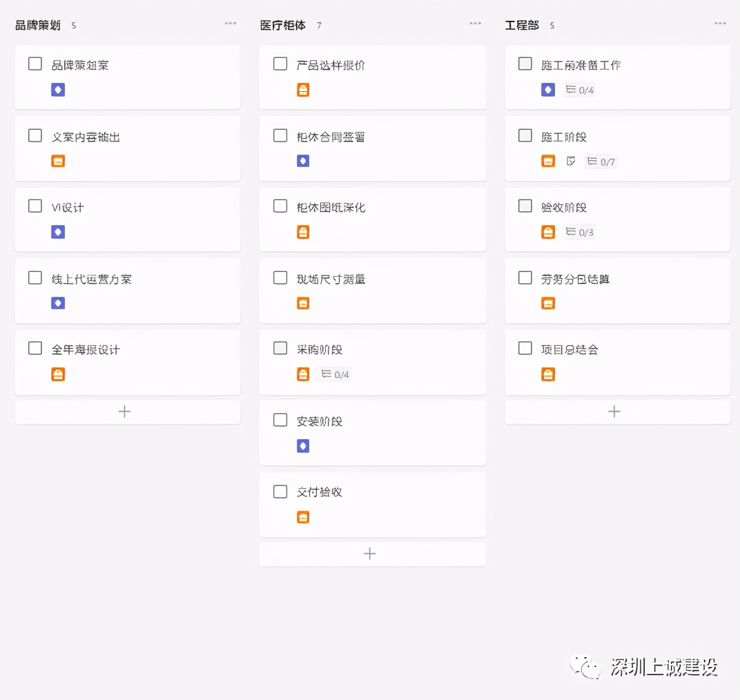Open more options menu for 医疗柜体 column
The height and width of the screenshot is (700, 740).
click(x=476, y=24)
